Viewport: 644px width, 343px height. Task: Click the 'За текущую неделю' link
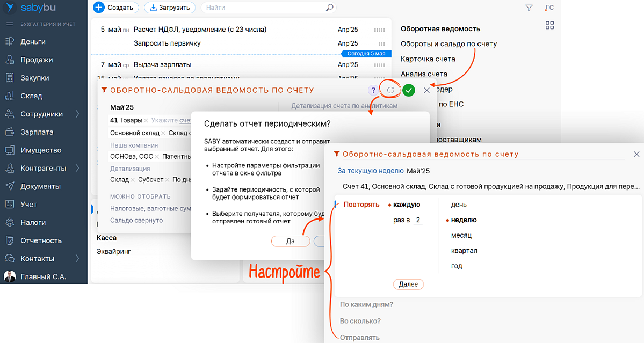point(370,171)
